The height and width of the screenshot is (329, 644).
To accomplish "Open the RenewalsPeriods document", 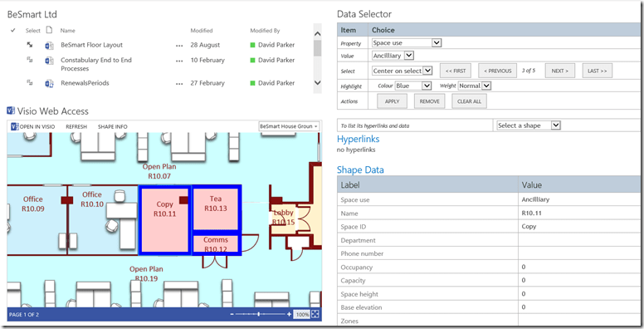I will click(85, 83).
